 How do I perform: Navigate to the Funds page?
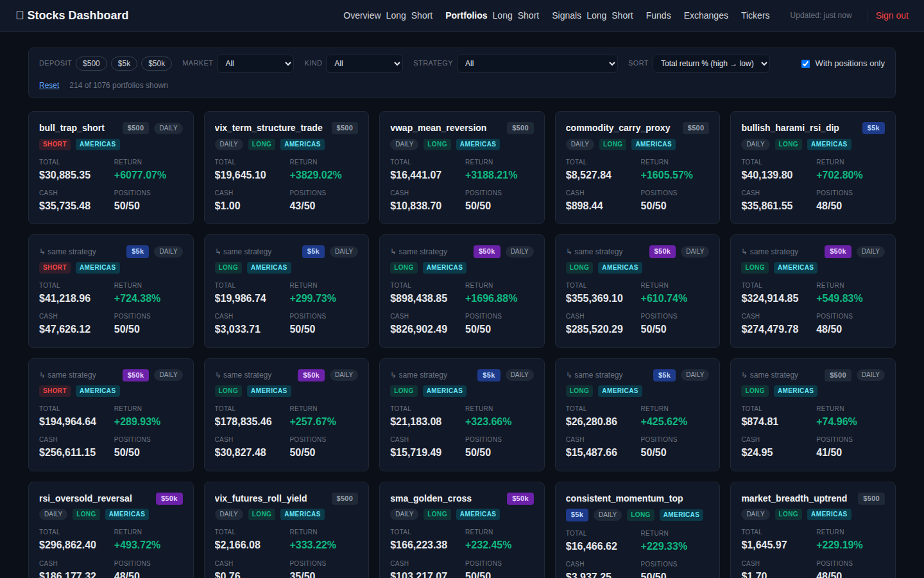[658, 15]
